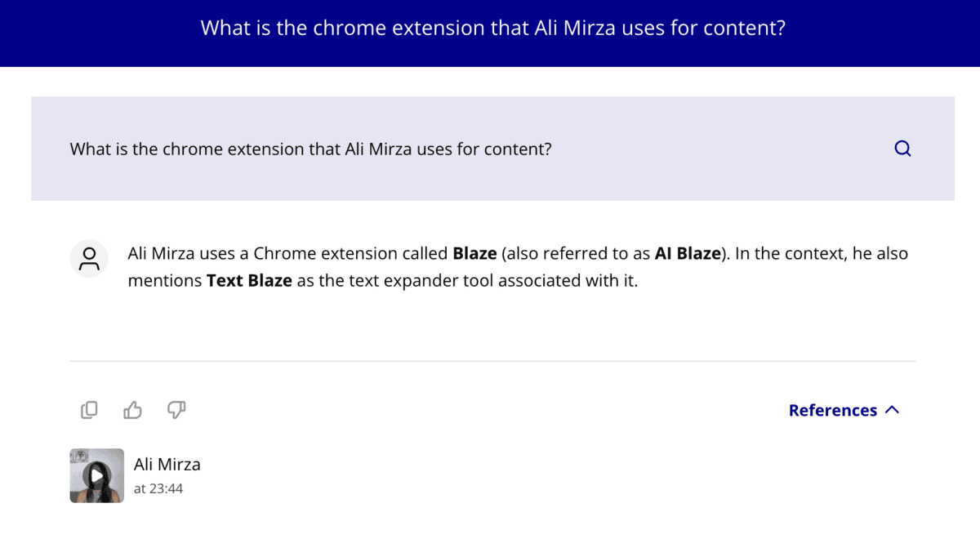Click bold "Text Blaze" in the answer
980x539 pixels.
click(x=249, y=281)
